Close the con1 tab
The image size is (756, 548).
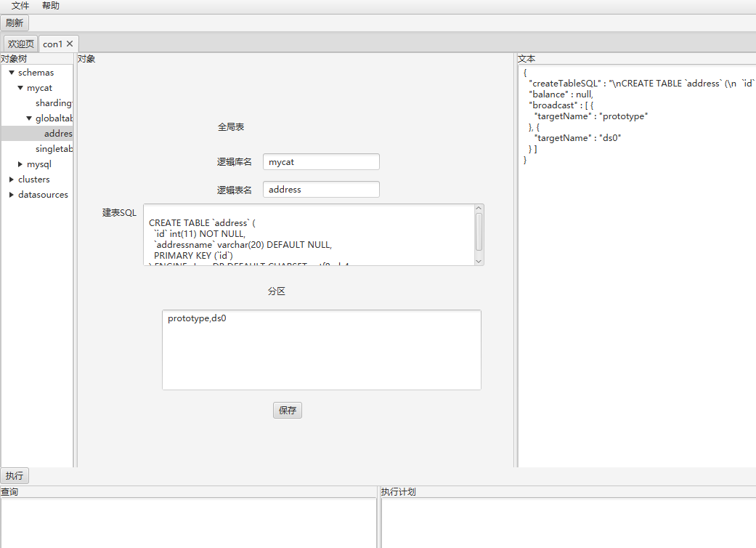point(70,44)
